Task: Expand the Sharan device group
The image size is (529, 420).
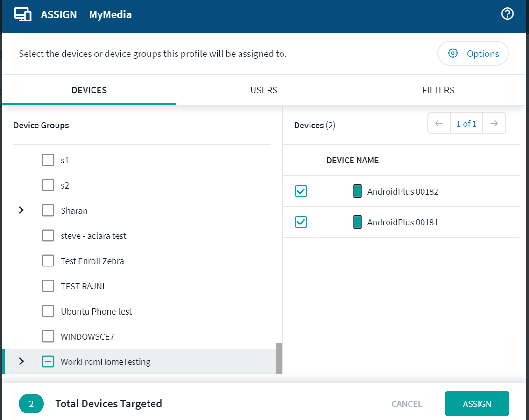Action: coord(21,210)
